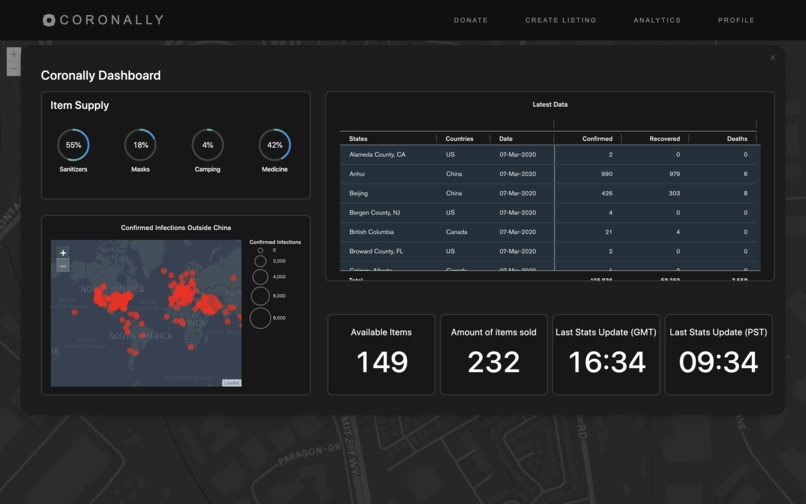This screenshot has width=806, height=504.
Task: Click the Leaflet attribution link
Action: [x=231, y=383]
